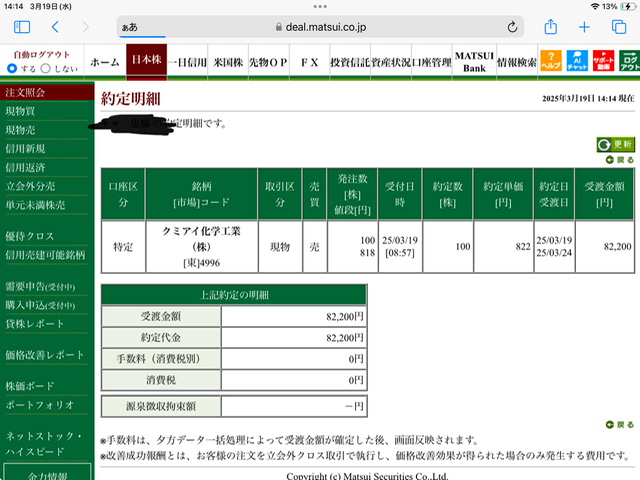Open 信用売建可能銘柄 sidebar link

tap(45, 255)
